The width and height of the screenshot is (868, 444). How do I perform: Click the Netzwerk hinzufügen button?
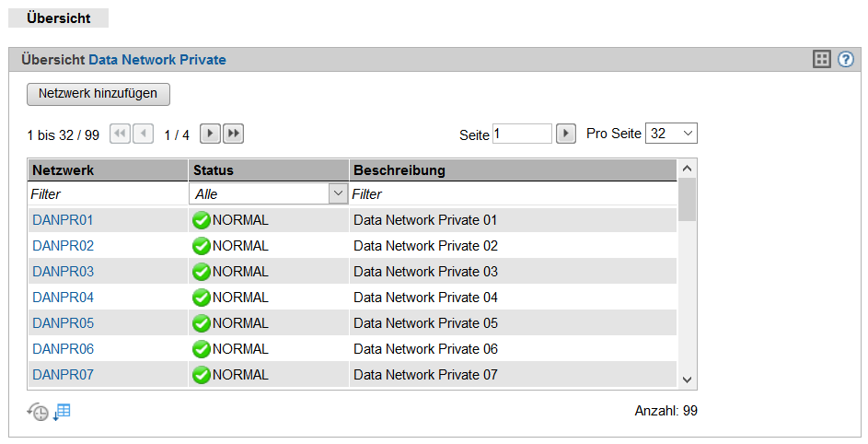(98, 94)
